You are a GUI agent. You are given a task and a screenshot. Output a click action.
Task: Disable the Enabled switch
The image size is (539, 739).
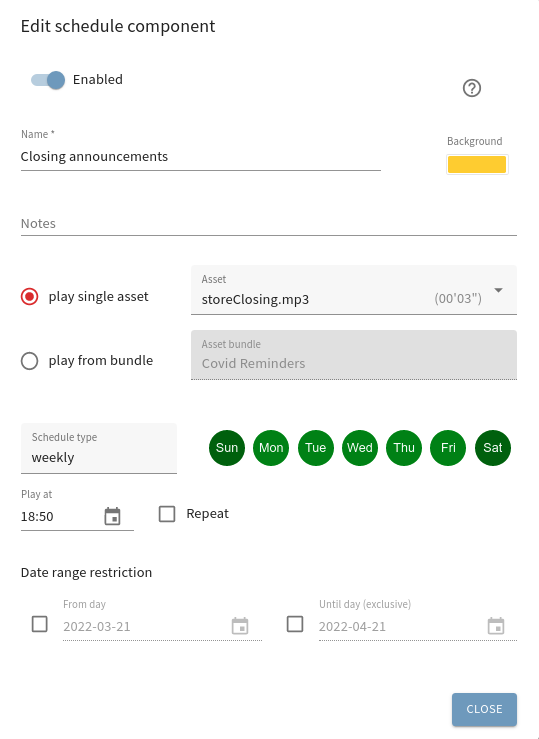48,80
